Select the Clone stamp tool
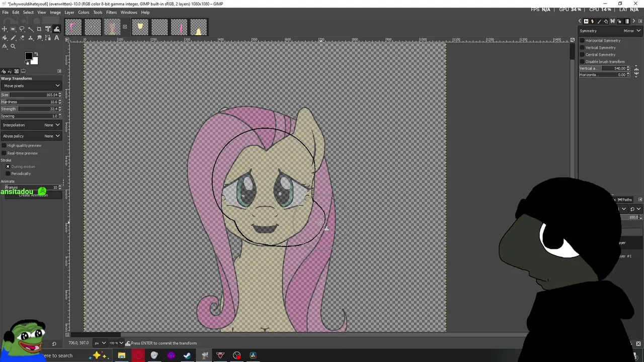 [31, 38]
